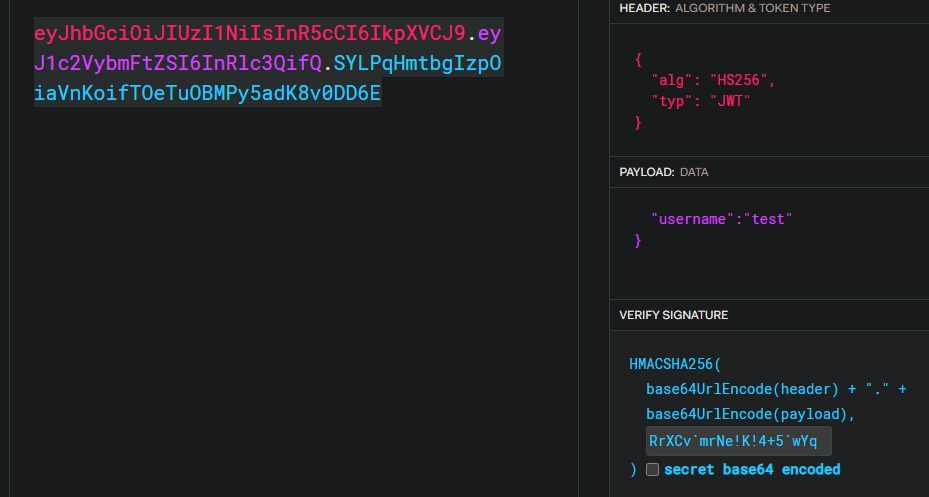
Task: Check the secret base64 encoded checkbox
Action: coord(652,470)
